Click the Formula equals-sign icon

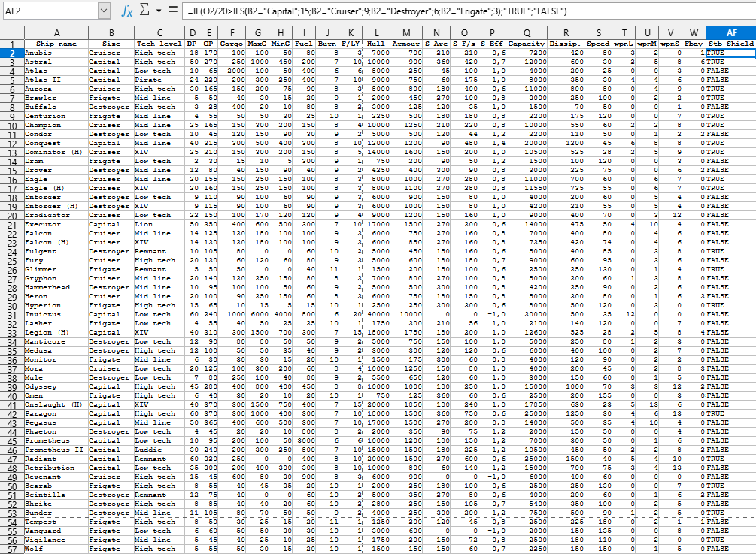pyautogui.click(x=172, y=10)
